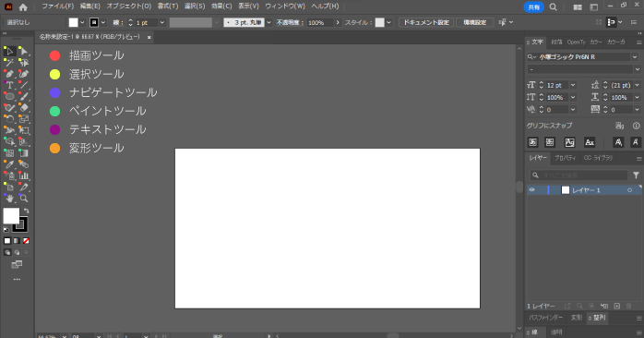The height and width of the screenshot is (338, 644).
Task: Hide レイヤー 1 using eye icon
Action: pos(531,190)
